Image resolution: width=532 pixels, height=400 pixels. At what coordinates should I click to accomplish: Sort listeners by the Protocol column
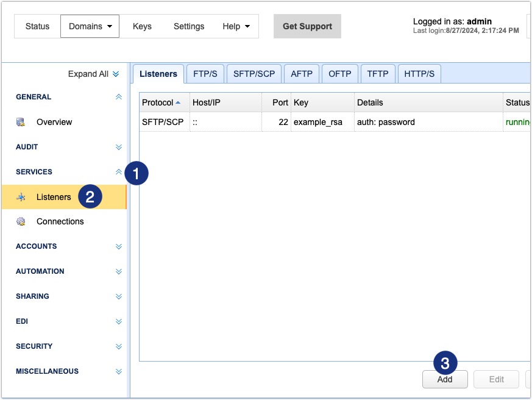(157, 102)
